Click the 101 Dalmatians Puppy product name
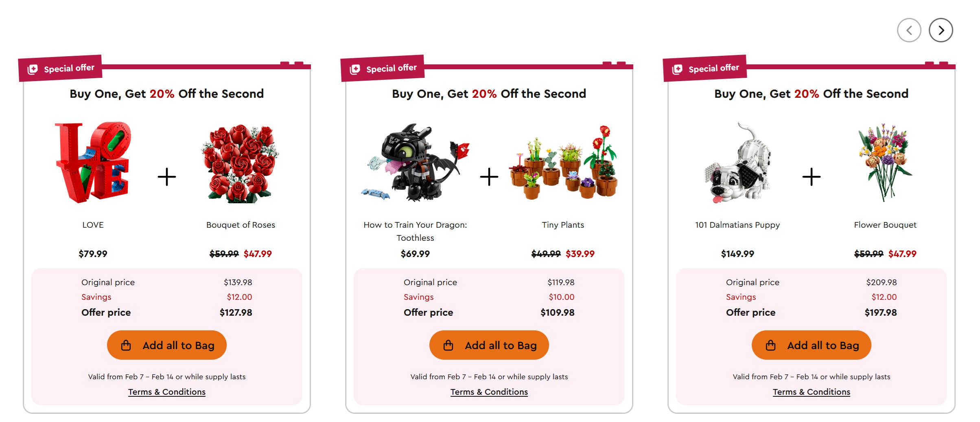This screenshot has width=980, height=422. click(737, 225)
